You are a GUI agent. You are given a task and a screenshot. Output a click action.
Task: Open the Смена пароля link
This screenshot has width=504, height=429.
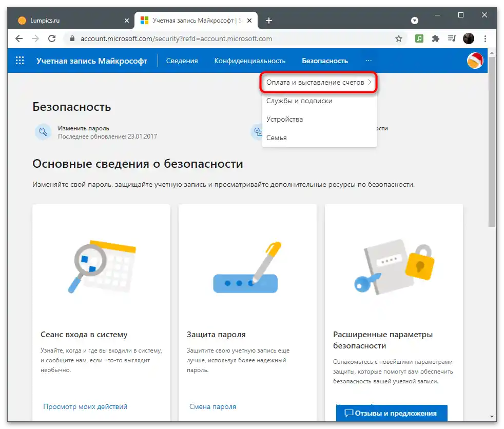click(x=212, y=406)
